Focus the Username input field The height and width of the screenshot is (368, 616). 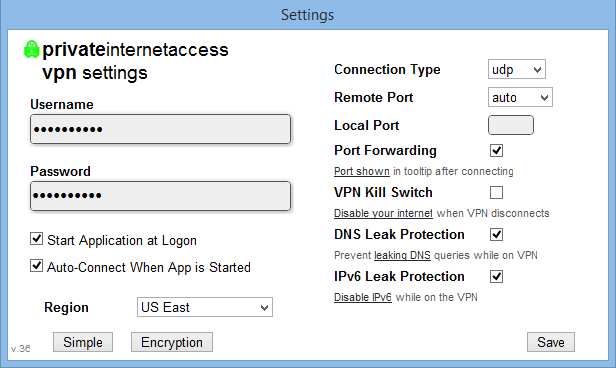[160, 129]
